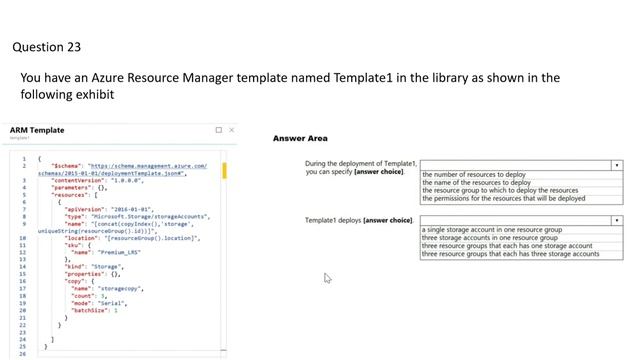This screenshot has width=640, height=360.
Task: Select 'the name of the resources to deploy'
Action: (x=476, y=182)
